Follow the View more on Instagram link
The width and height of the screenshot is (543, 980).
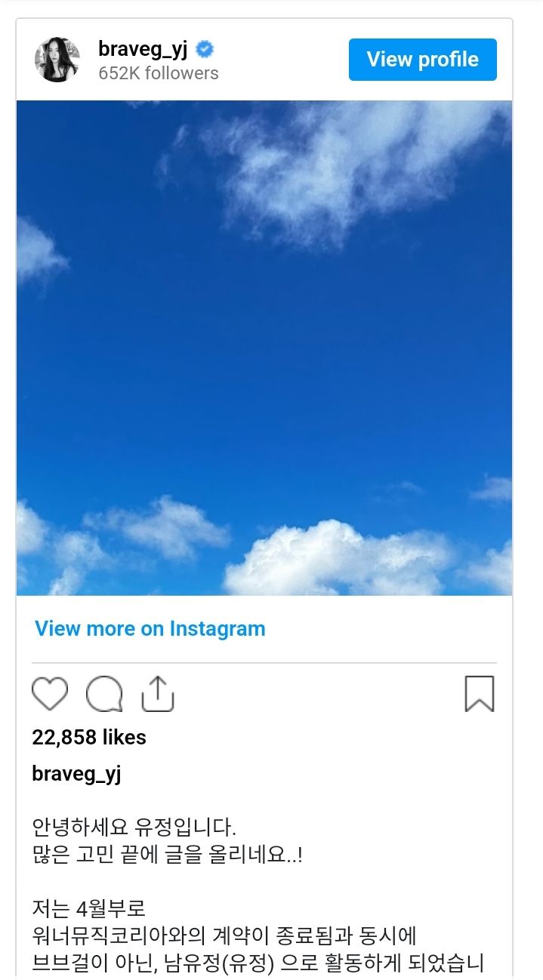[x=150, y=629]
